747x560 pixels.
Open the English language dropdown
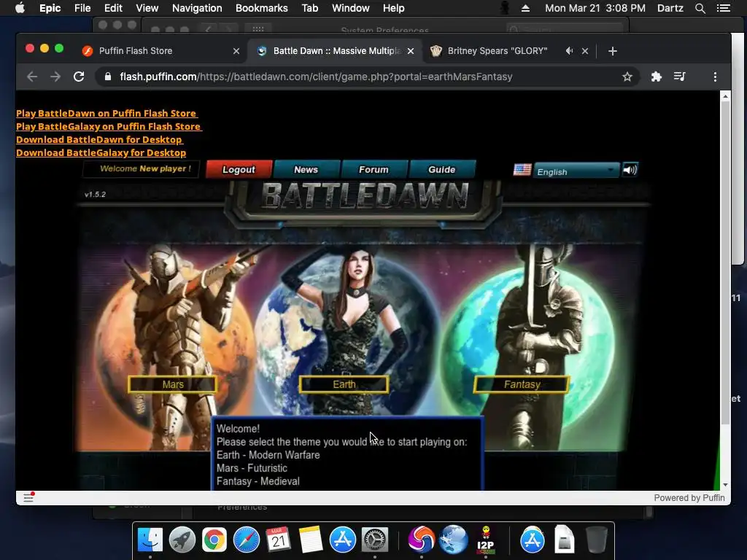click(576, 171)
